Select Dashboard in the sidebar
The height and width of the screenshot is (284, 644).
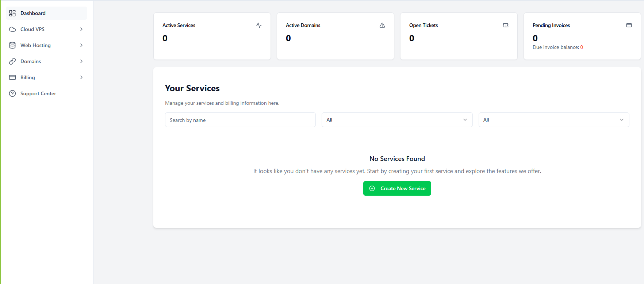(x=46, y=13)
